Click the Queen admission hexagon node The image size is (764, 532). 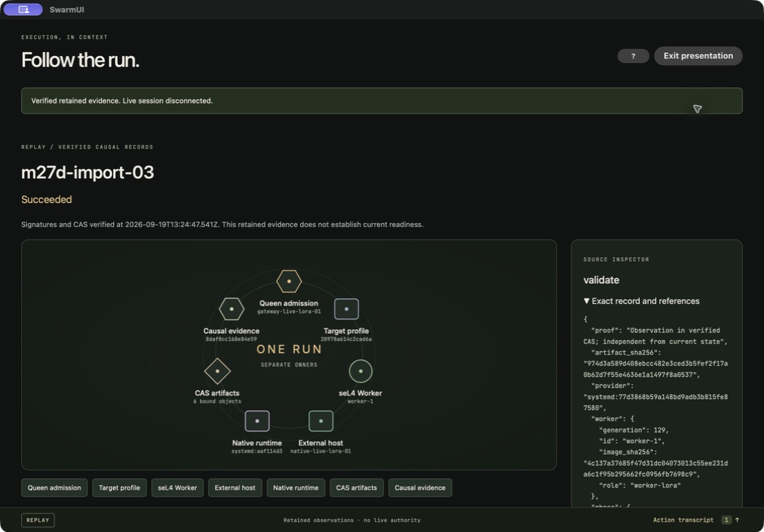[x=289, y=281]
